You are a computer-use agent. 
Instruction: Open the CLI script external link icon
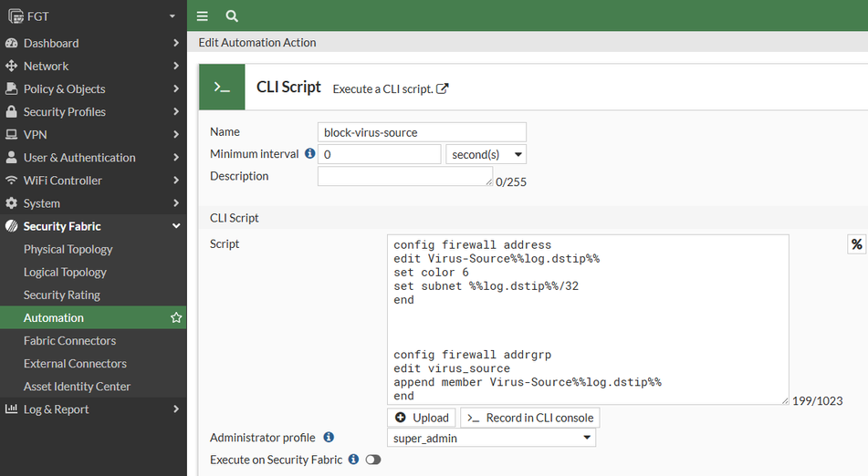click(443, 88)
